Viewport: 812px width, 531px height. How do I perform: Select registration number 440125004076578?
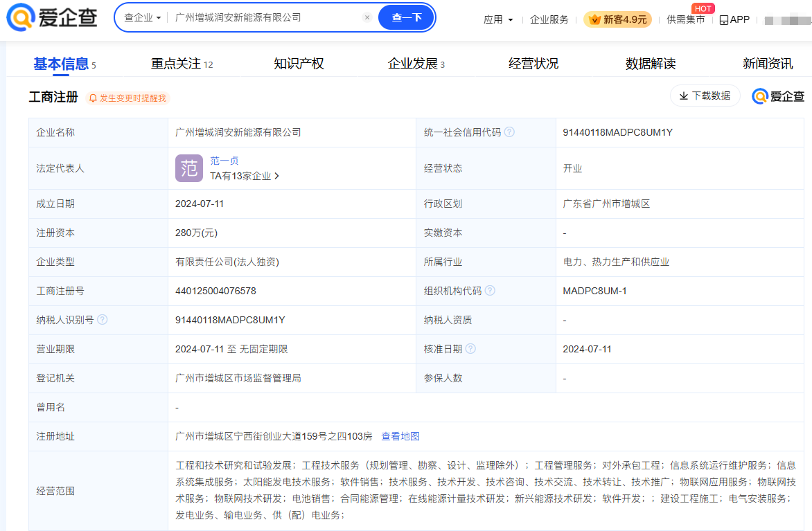click(215, 291)
